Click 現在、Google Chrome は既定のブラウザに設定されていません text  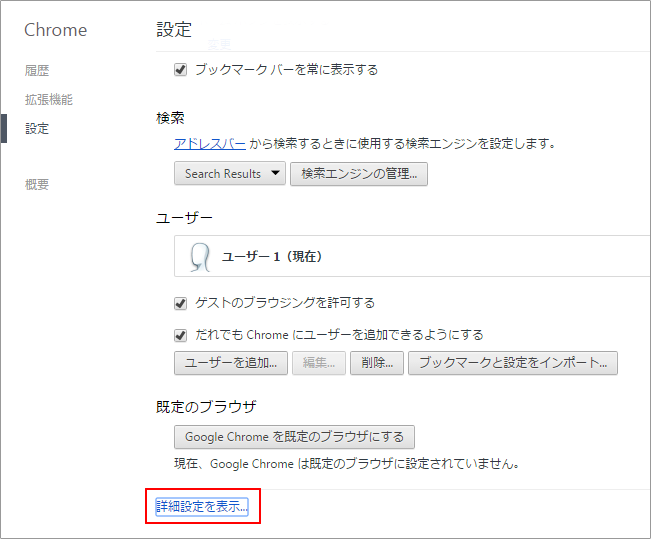pyautogui.click(x=347, y=463)
